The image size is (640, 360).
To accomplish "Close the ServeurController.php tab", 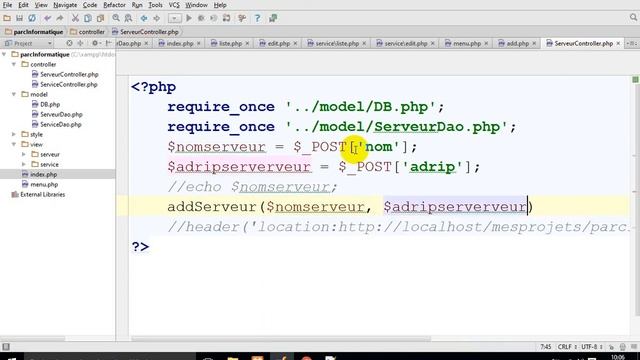I will [618, 43].
